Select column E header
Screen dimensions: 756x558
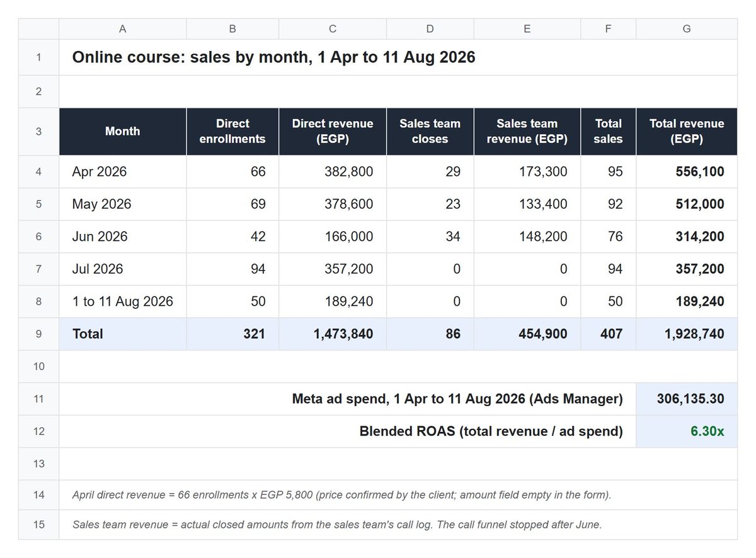click(x=527, y=29)
